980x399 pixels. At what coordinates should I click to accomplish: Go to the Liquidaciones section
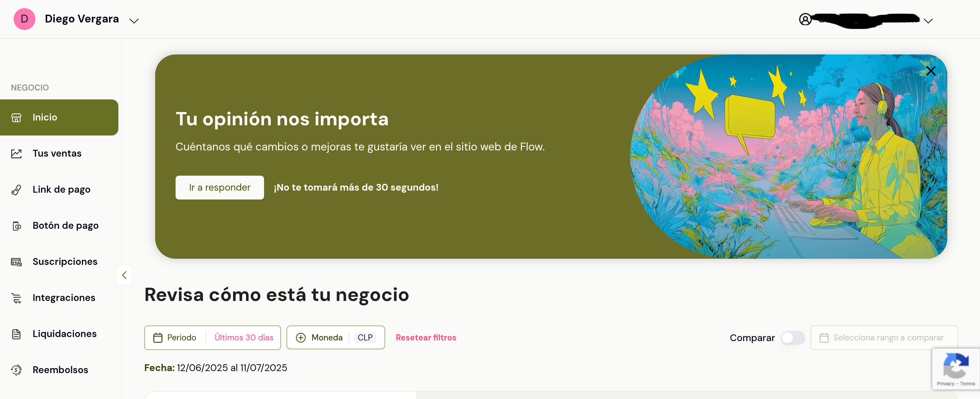pos(64,334)
